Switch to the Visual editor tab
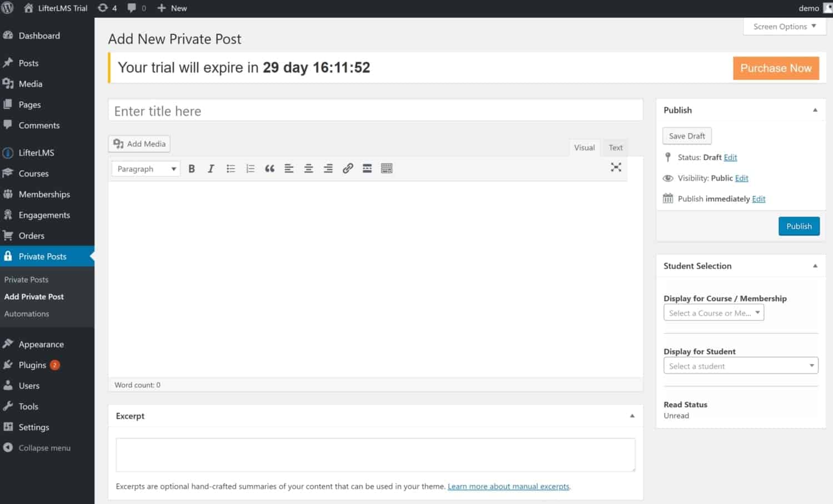Screen dimensions: 833x504 pos(584,148)
